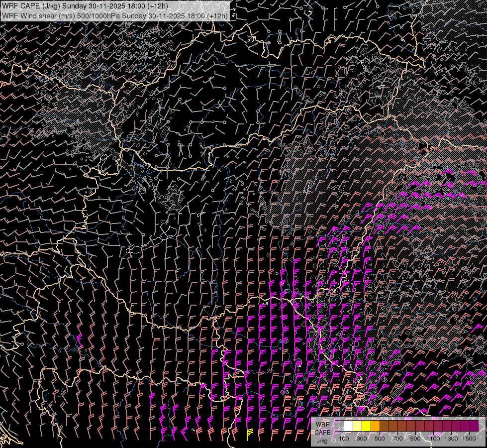Click the legend value 700
This screenshot has height=448, width=487.
397,439
